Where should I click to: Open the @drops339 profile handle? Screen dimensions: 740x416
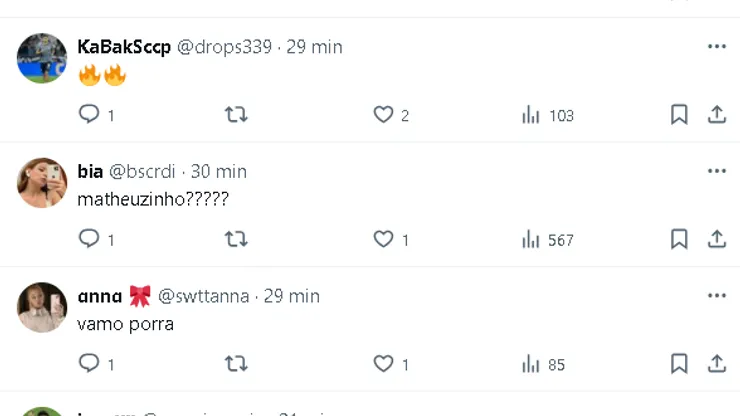click(224, 47)
